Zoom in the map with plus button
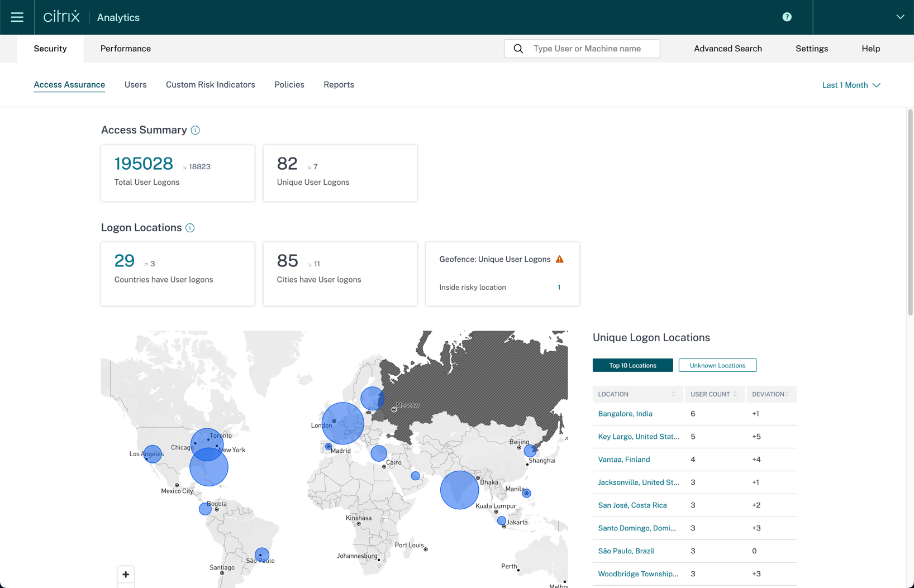This screenshot has width=914, height=588. coord(126,574)
